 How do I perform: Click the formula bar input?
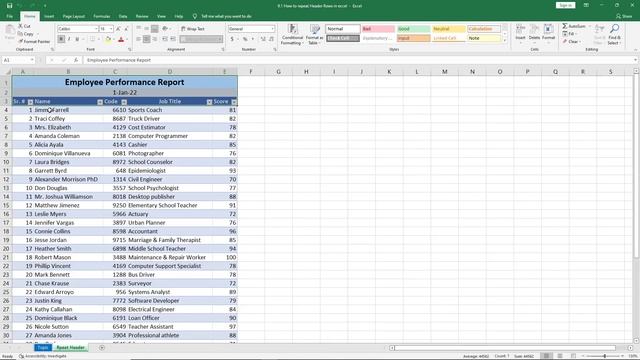pos(359,60)
